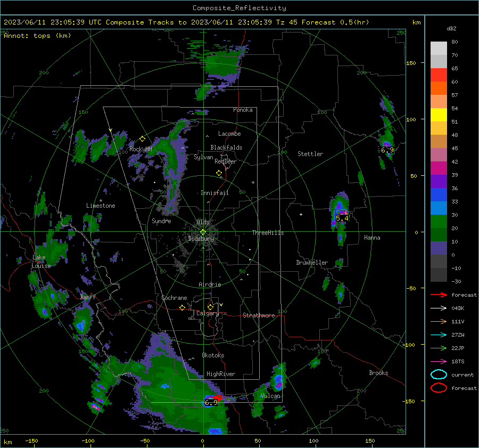Click the Lacombe city label
Screen dimensions: 479x448
click(229, 134)
